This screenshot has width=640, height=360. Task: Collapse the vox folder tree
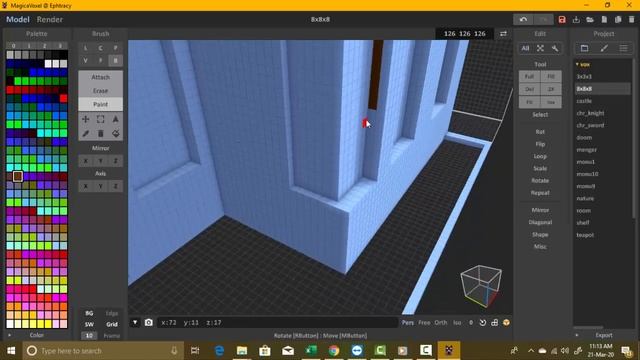tap(577, 64)
